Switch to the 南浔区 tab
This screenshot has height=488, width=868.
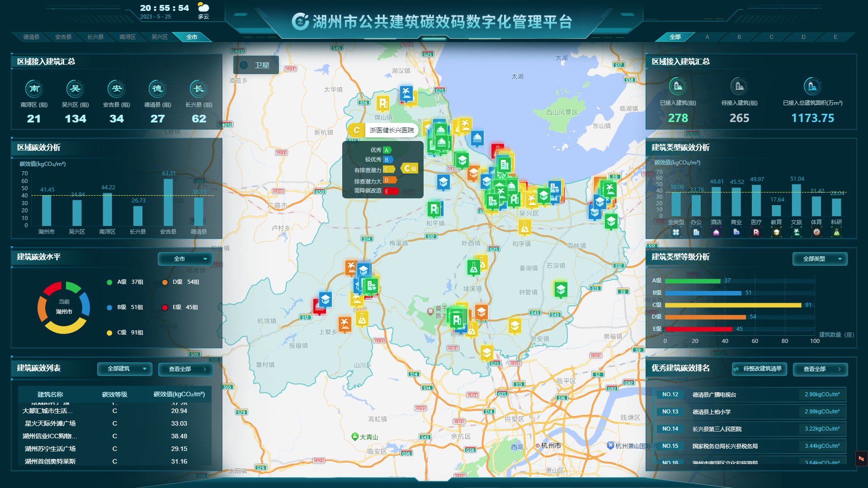[127, 37]
